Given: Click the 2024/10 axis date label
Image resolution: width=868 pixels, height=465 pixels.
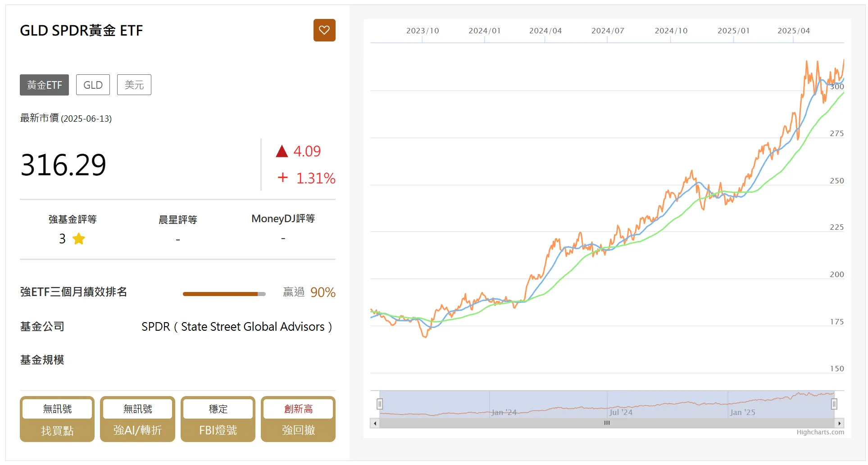Looking at the screenshot, I should 671,31.
